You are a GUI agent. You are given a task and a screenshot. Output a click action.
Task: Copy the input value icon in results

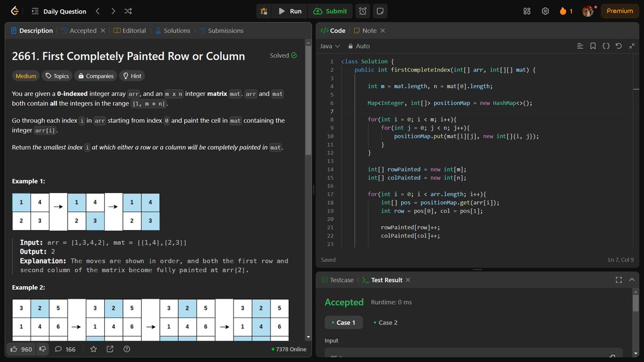612,356
